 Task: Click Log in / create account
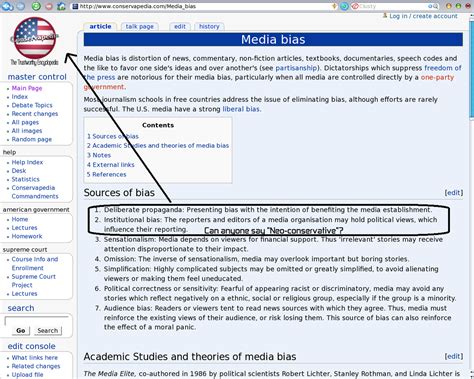tap(423, 16)
